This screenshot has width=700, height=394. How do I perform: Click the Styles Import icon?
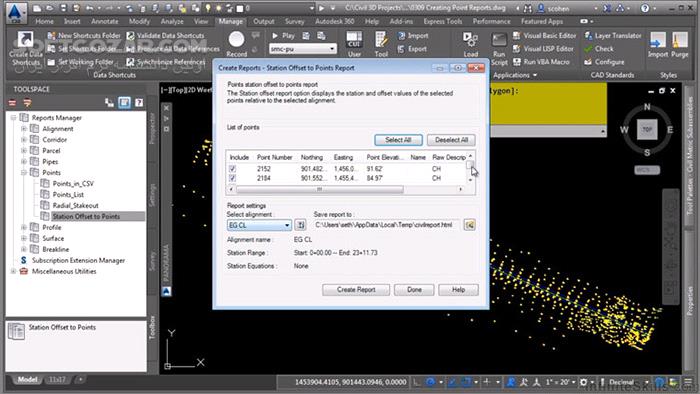[x=657, y=40]
